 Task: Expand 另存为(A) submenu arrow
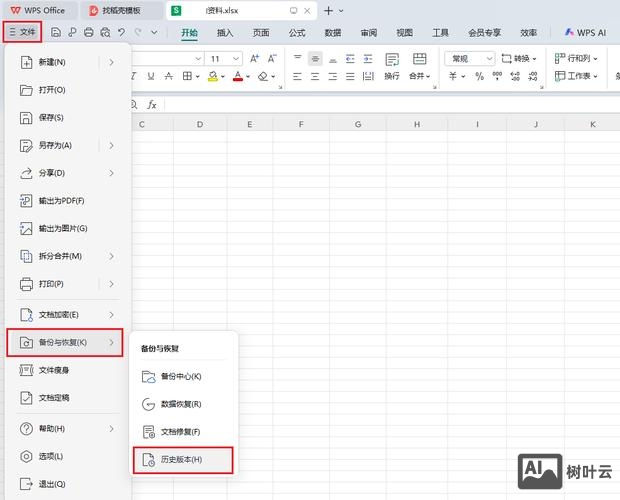point(112,145)
